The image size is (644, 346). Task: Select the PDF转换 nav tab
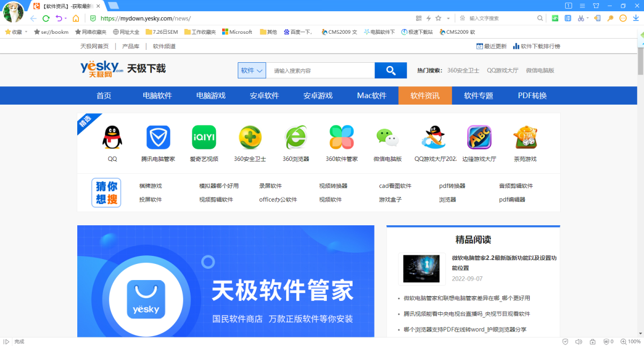532,95
